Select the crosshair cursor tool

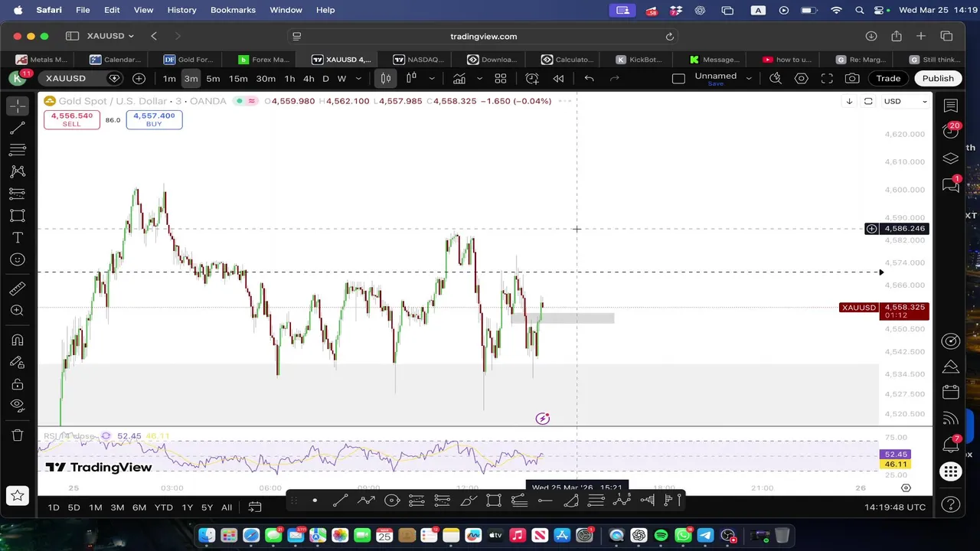coord(18,106)
